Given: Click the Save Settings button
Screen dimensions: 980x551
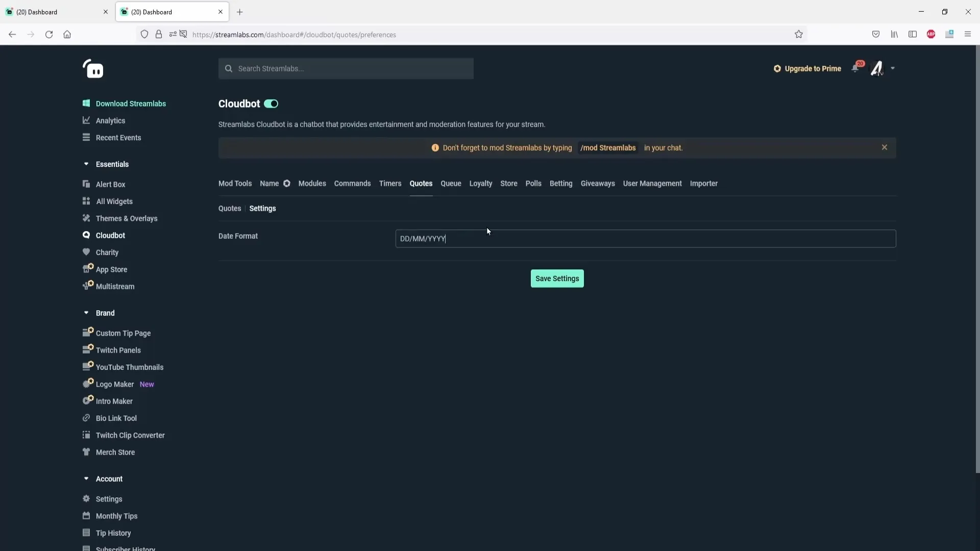Looking at the screenshot, I should tap(557, 279).
